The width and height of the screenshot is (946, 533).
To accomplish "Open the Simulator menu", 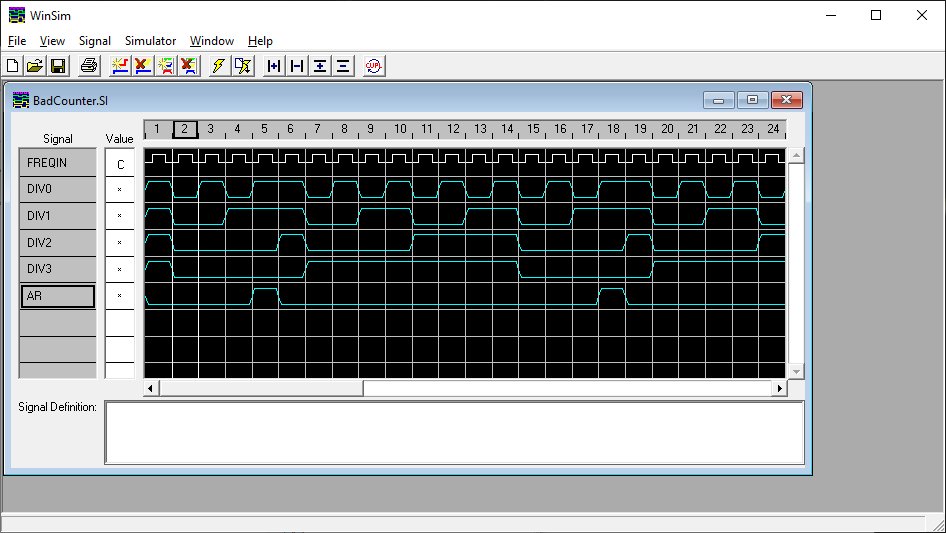I will (x=150, y=41).
